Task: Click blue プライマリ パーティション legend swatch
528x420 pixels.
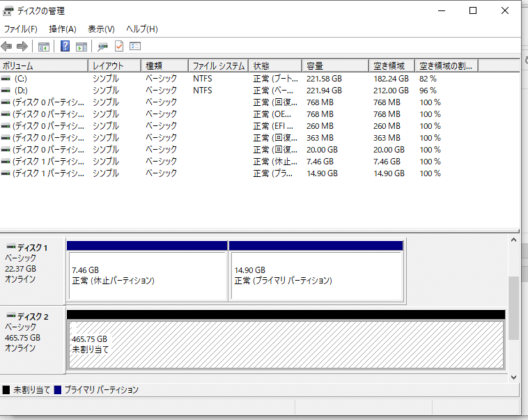Action: pyautogui.click(x=58, y=389)
